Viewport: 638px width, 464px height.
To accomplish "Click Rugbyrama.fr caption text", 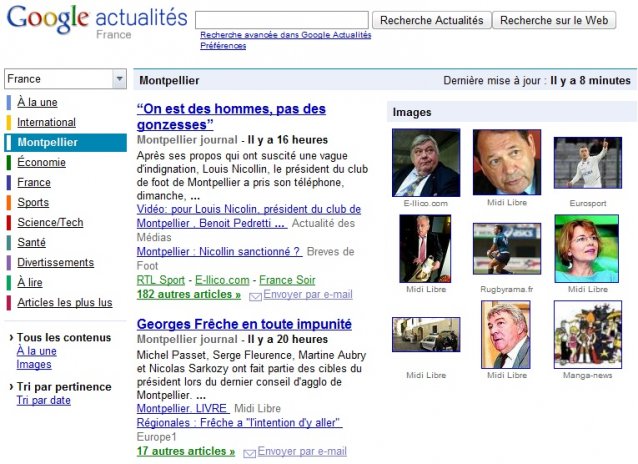I will pyautogui.click(x=507, y=289).
